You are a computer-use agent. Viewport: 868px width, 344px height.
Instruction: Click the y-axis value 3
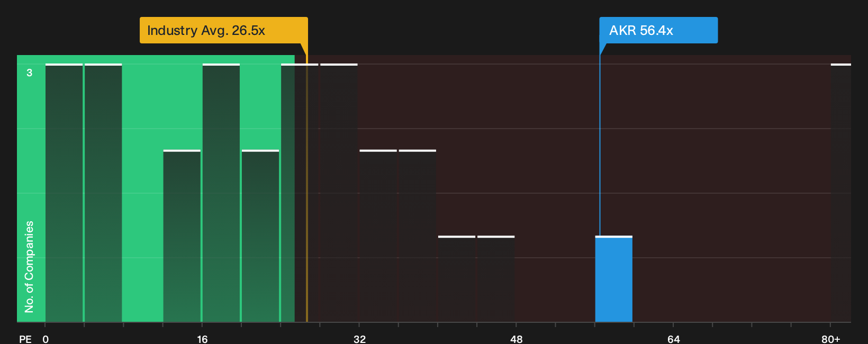(30, 73)
